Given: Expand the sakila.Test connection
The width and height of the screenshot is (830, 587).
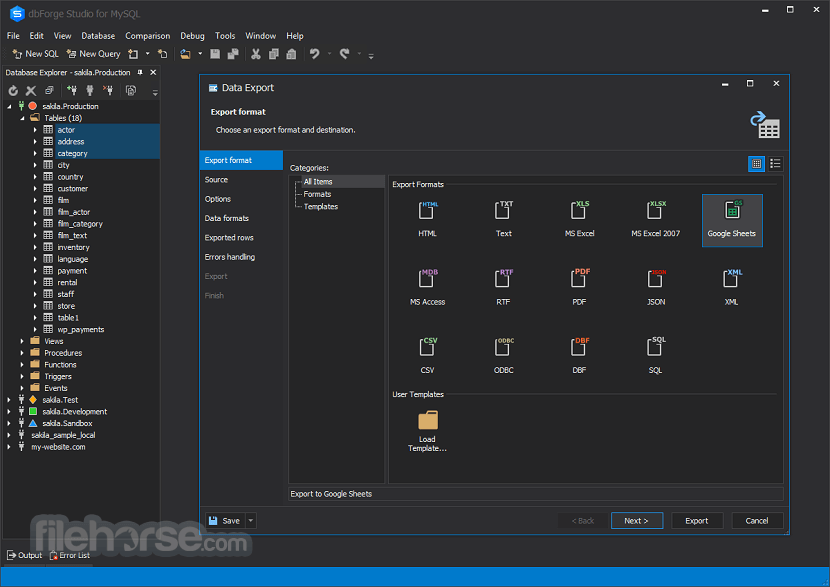Looking at the screenshot, I should (9, 400).
